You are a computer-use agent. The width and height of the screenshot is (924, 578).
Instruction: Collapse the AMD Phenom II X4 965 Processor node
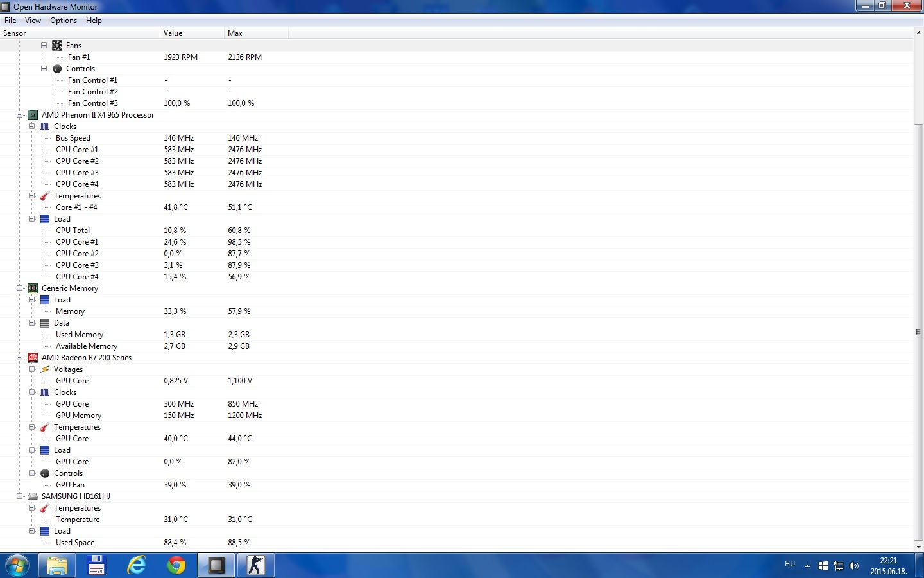(20, 115)
